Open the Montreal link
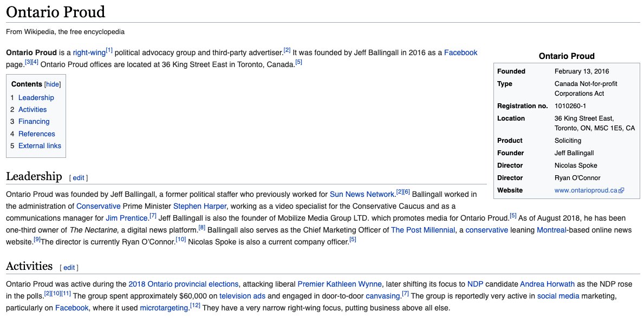This screenshot has width=644, height=318. coord(551,230)
